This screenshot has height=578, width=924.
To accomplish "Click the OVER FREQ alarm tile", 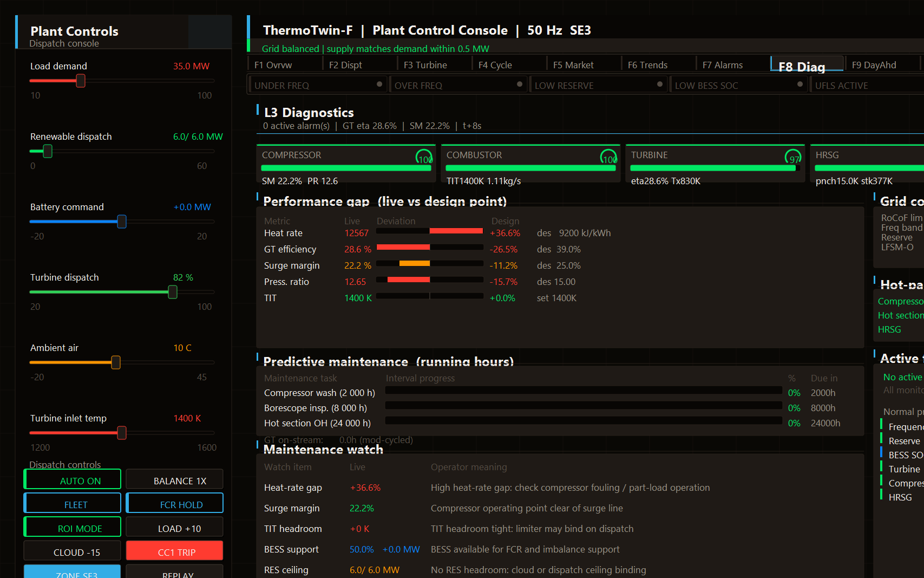I will (x=458, y=85).
